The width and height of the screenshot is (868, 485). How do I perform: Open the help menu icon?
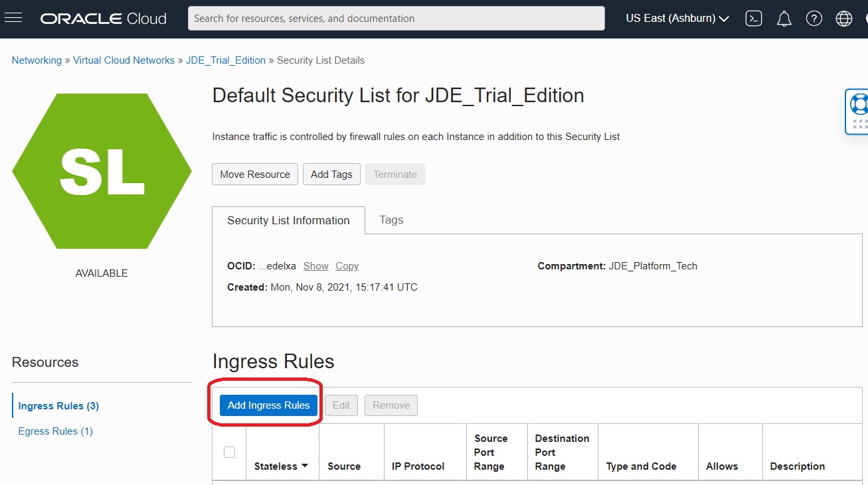(814, 18)
